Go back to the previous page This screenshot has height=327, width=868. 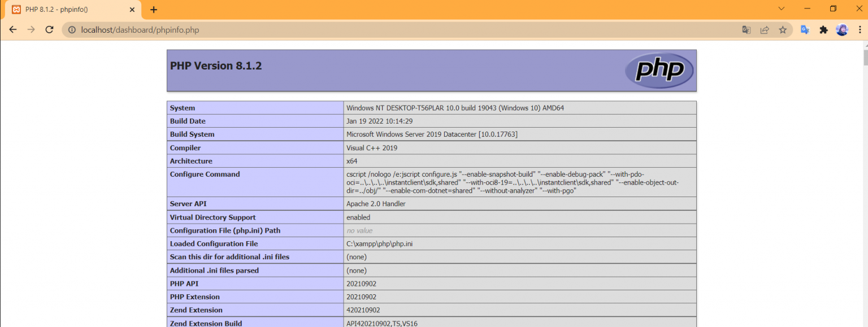click(x=12, y=30)
